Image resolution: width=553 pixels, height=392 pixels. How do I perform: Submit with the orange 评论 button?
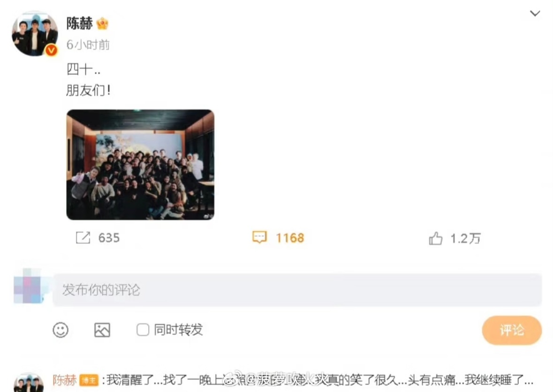512,330
